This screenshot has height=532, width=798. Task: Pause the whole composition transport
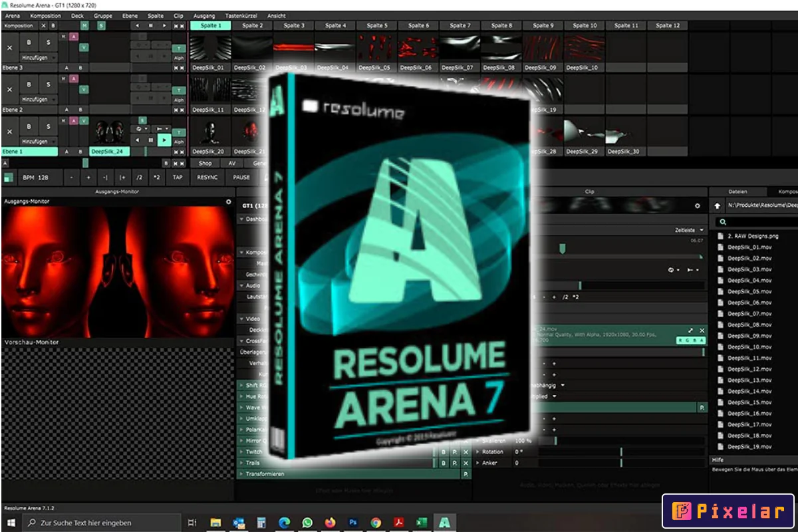[x=151, y=25]
